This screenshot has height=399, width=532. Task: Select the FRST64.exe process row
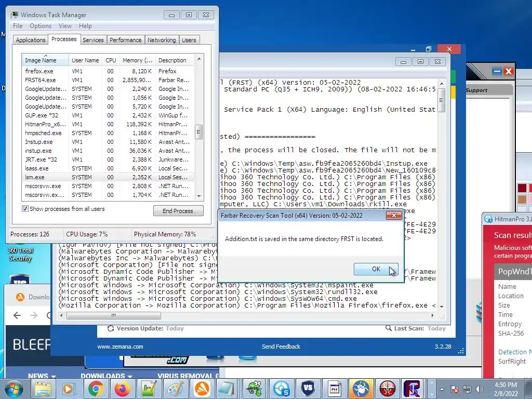(108, 80)
